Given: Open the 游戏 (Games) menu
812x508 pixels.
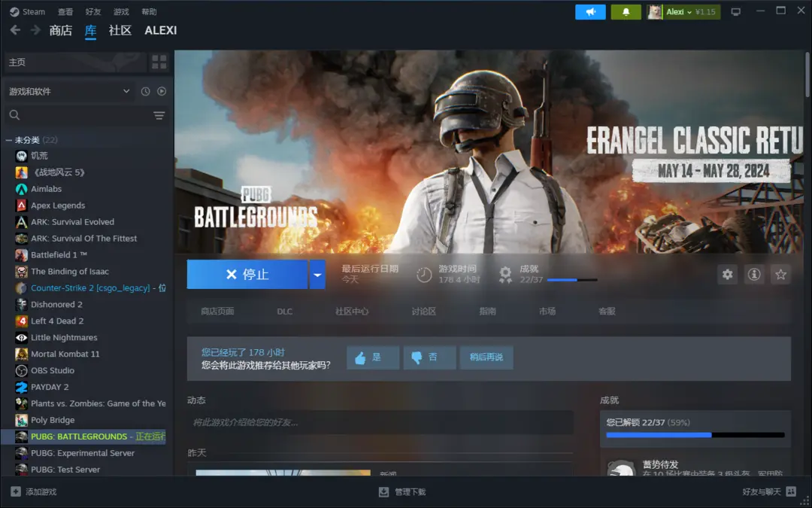Looking at the screenshot, I should pyautogui.click(x=121, y=11).
